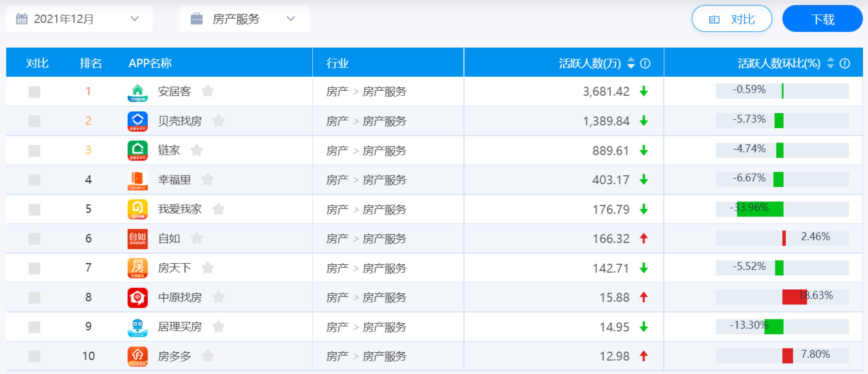Check the compare box for 安居客
The height and width of the screenshot is (374, 868).
click(x=34, y=92)
